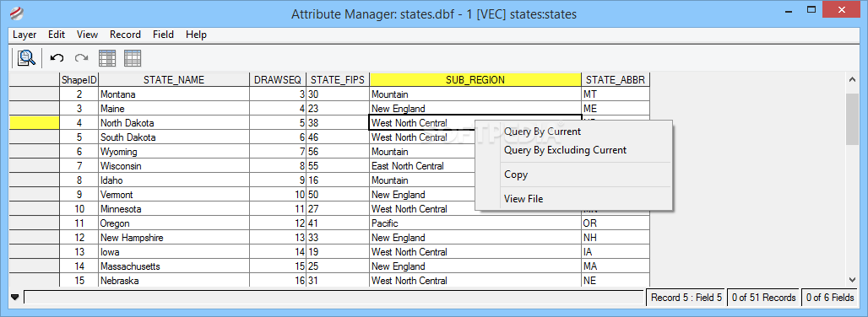The height and width of the screenshot is (317, 868).
Task: Click the Nebraska state name cell
Action: 174,281
